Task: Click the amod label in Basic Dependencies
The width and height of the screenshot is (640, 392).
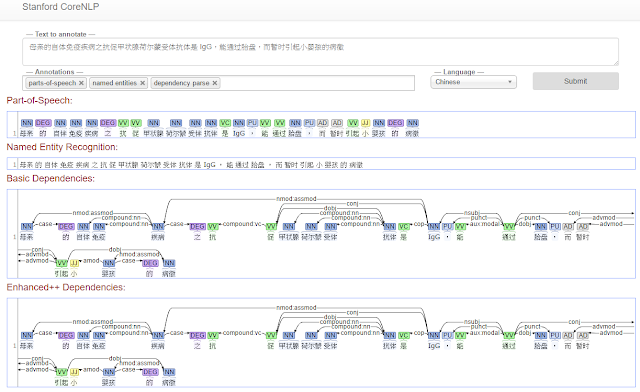Action: [91, 261]
